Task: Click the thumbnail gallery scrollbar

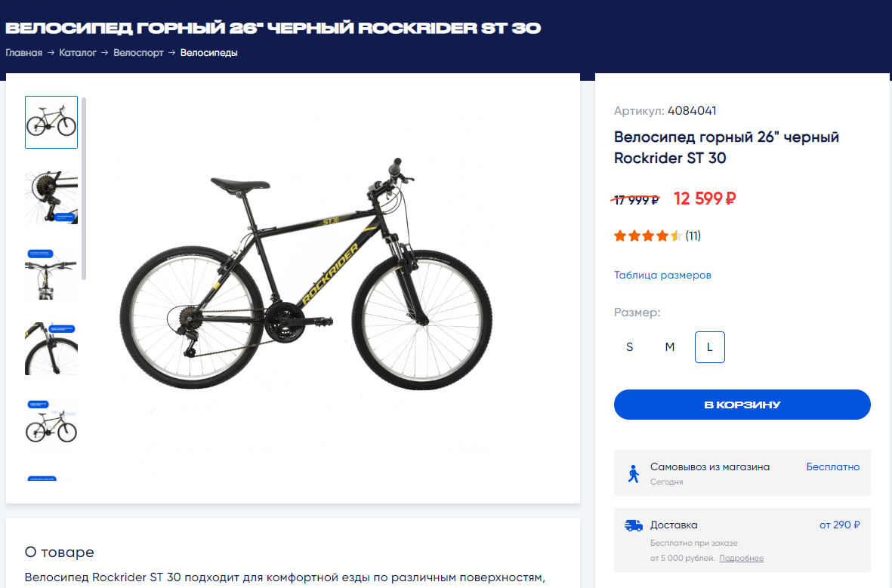Action: 84,188
